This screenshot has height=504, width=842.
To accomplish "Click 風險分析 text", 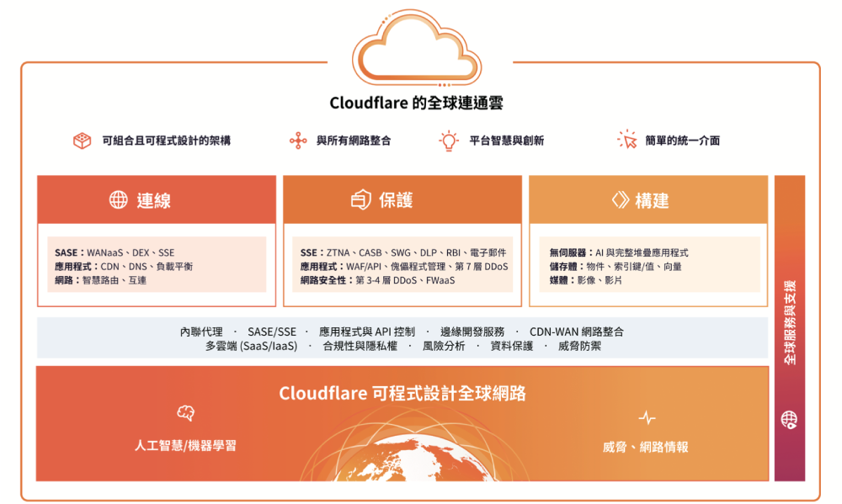I will tap(444, 346).
